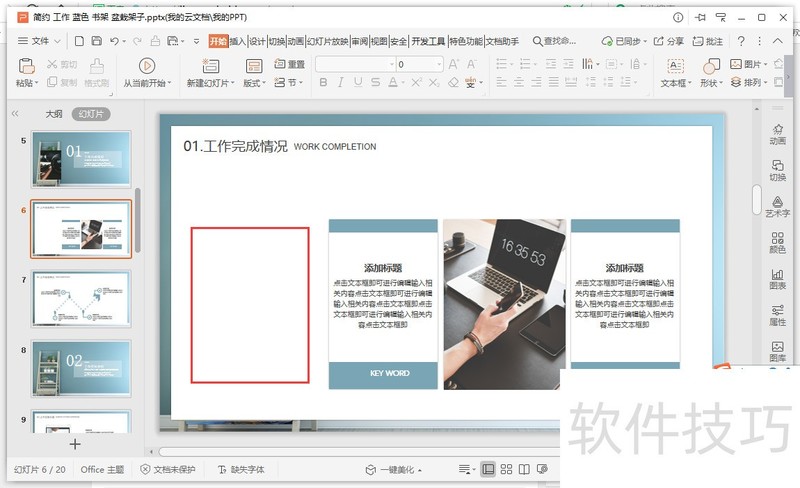Viewport: 800px width, 488px height.
Task: Open the Chart (图表) side panel
Action: coord(778,279)
